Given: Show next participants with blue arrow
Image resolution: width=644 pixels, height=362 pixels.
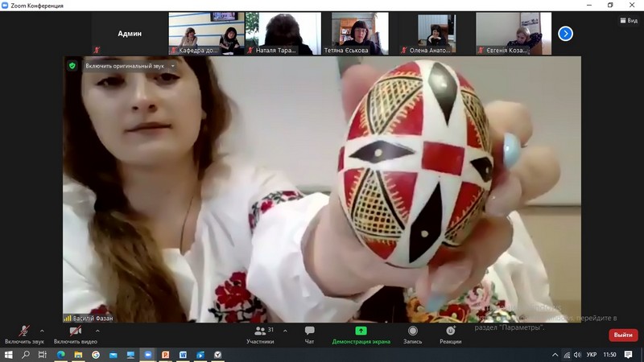Looking at the screenshot, I should 566,34.
